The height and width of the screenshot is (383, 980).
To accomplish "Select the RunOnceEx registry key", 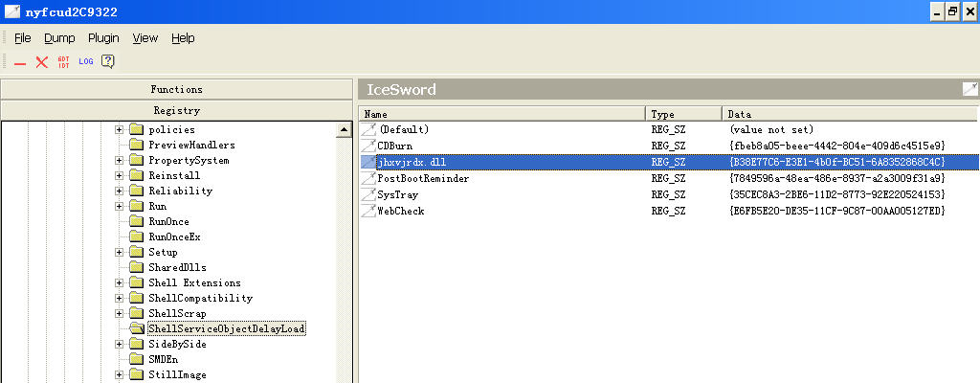I will coord(174,237).
